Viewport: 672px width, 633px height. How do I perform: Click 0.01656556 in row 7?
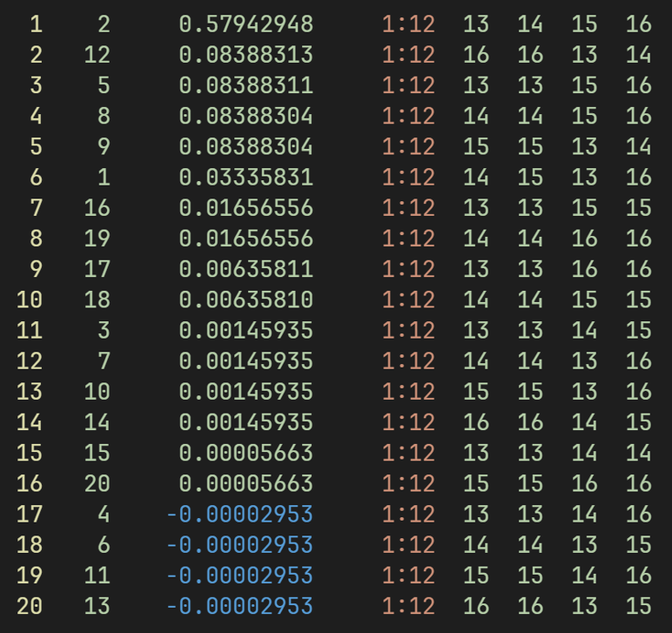click(245, 208)
